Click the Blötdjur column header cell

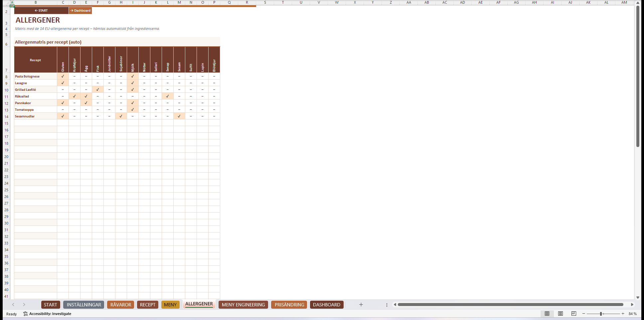214,60
